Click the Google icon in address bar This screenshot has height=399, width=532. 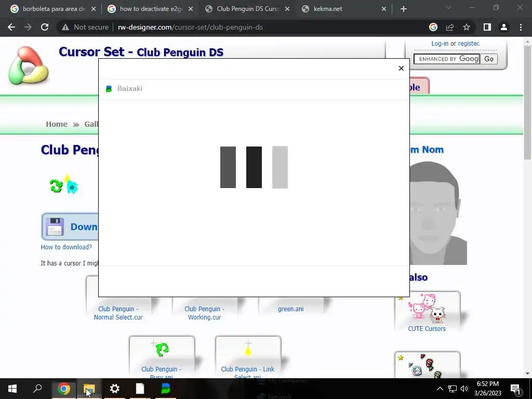coord(433,27)
